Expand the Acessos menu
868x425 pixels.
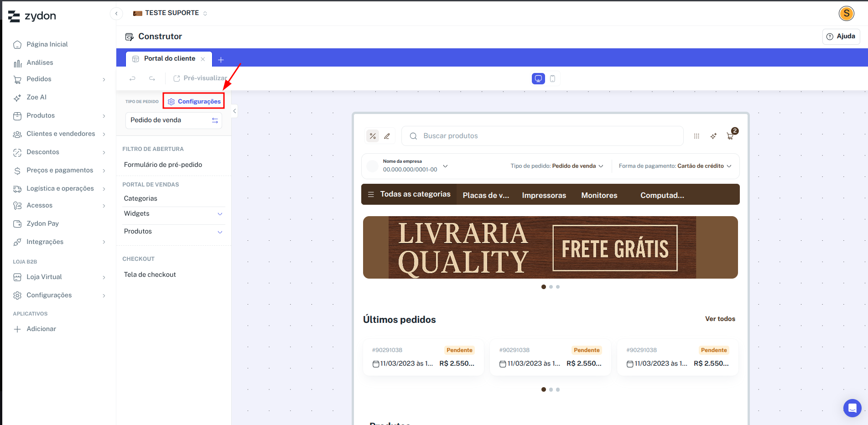tap(59, 205)
